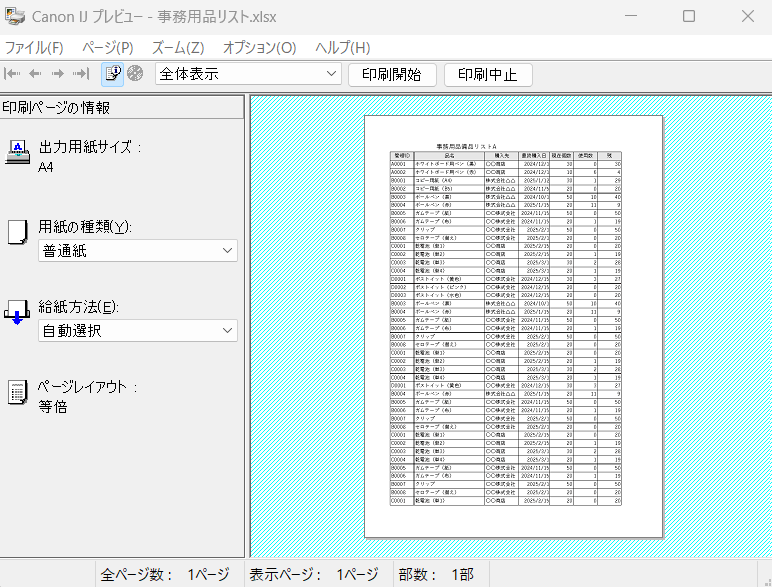Click the 事務用品調査リストA title in preview
This screenshot has width=772, height=587.
466,147
